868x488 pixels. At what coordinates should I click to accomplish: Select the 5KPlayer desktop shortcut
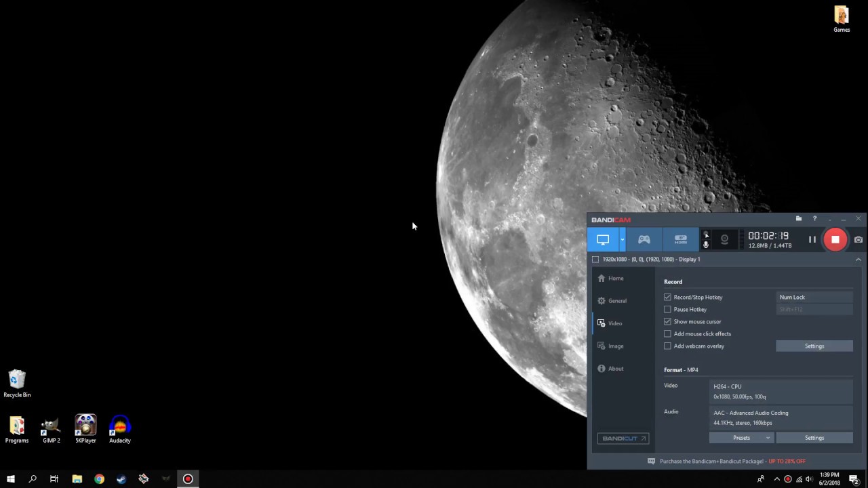85,430
